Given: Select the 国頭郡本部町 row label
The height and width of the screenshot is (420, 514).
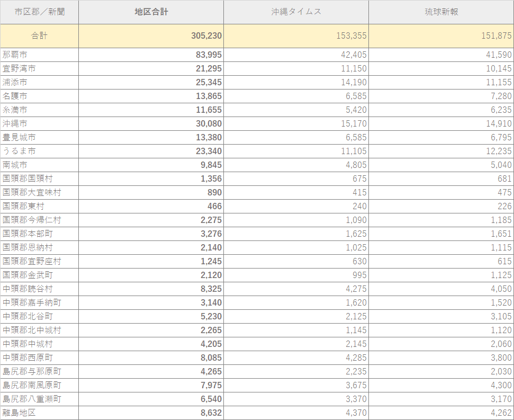Looking at the screenshot, I should click(28, 234).
